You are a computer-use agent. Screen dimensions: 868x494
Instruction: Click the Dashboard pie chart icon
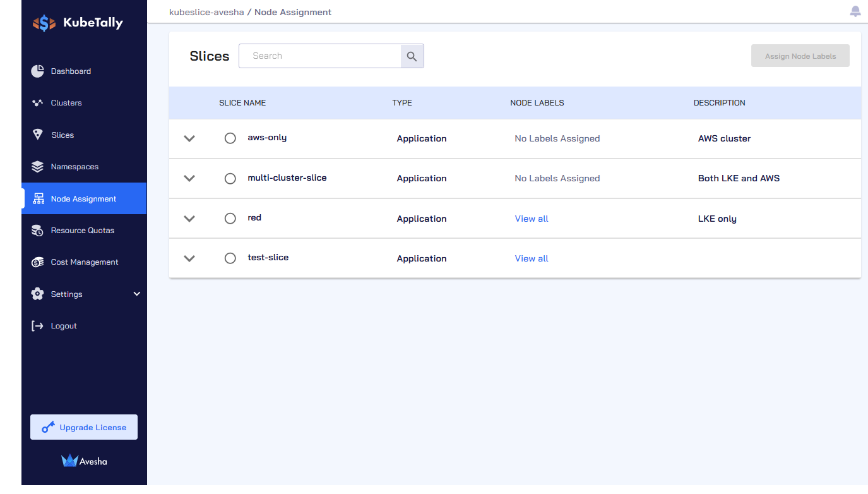37,71
